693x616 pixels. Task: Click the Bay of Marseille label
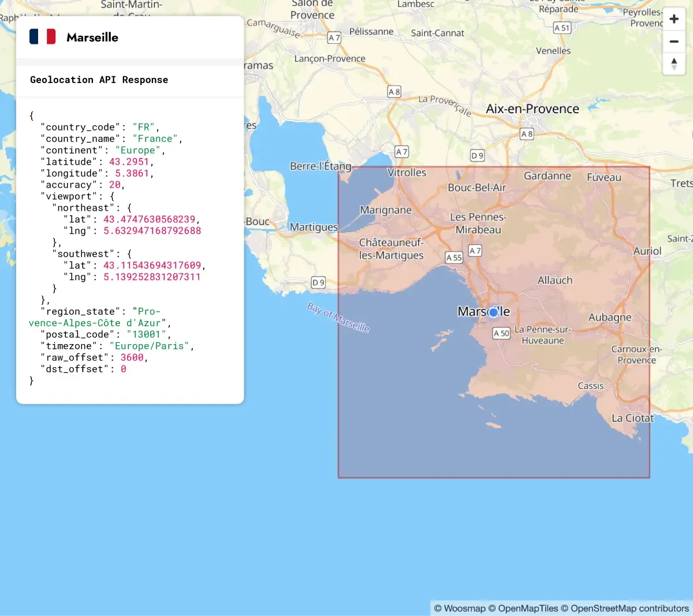point(338,317)
